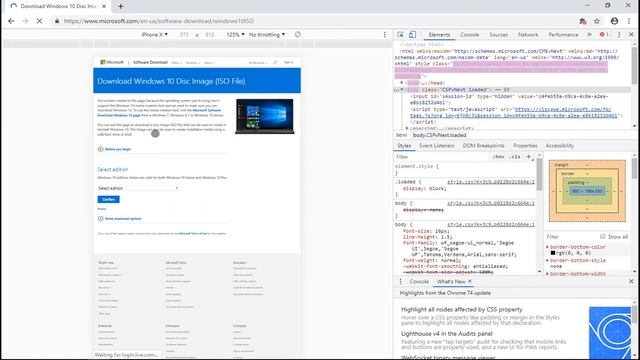Go back to the previous page
Screen dimensions: 640x360
(x=11, y=21)
